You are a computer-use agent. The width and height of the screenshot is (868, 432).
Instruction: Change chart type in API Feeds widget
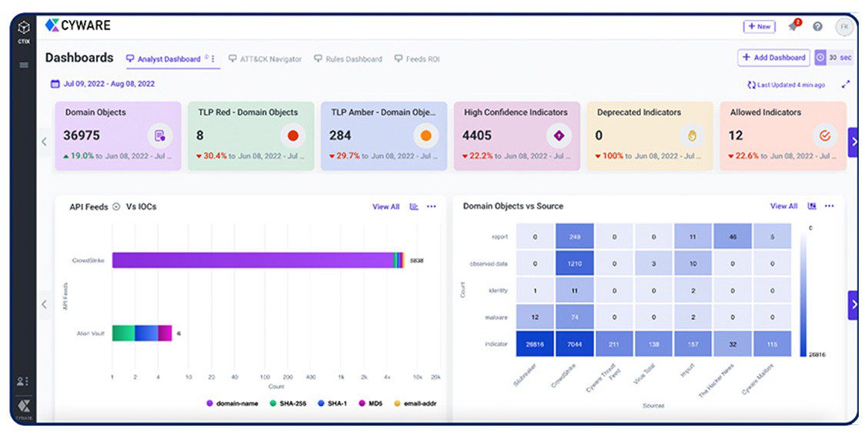point(413,206)
